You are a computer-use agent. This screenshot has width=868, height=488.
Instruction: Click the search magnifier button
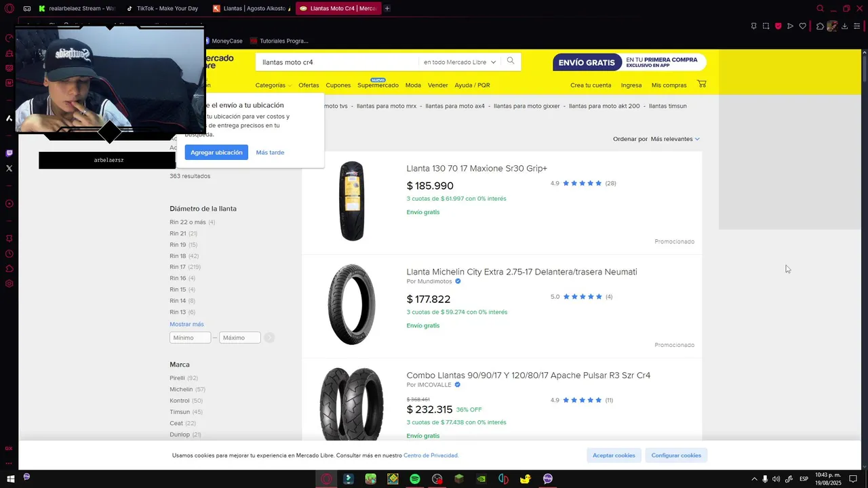coord(511,61)
